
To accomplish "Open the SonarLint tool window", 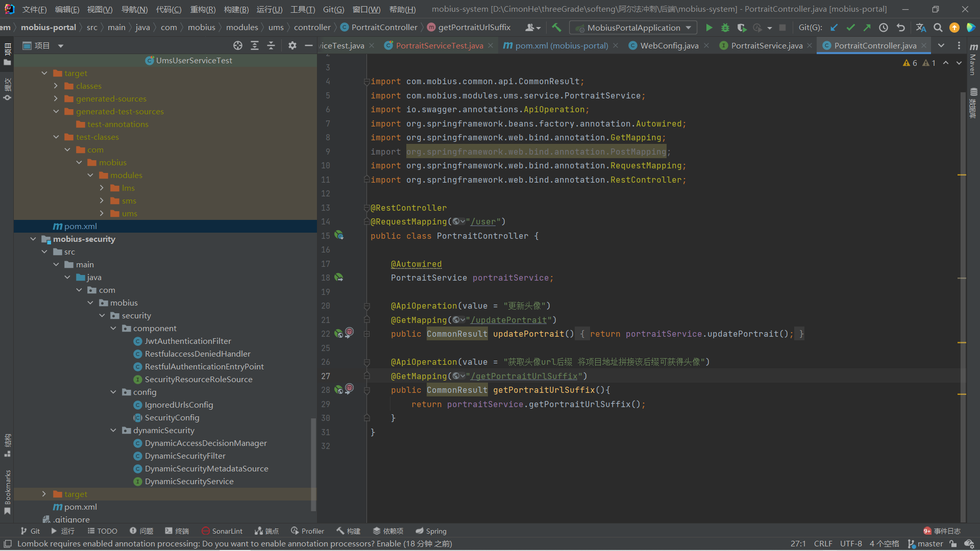I will pyautogui.click(x=222, y=531).
